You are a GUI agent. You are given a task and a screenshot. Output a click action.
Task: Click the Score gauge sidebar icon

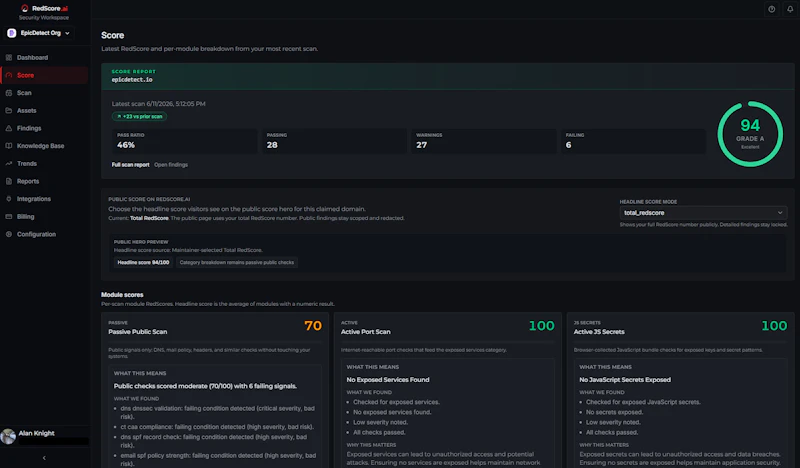[x=9, y=75]
